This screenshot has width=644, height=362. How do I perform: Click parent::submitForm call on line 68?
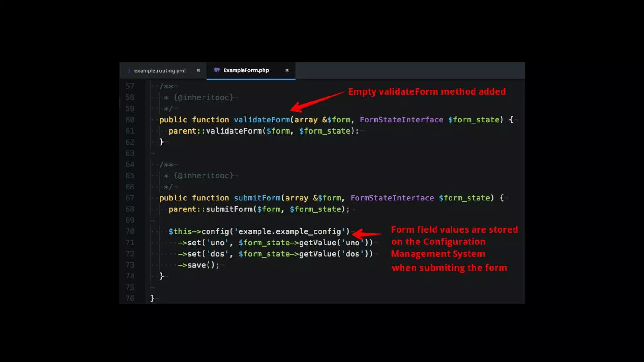tap(259, 209)
